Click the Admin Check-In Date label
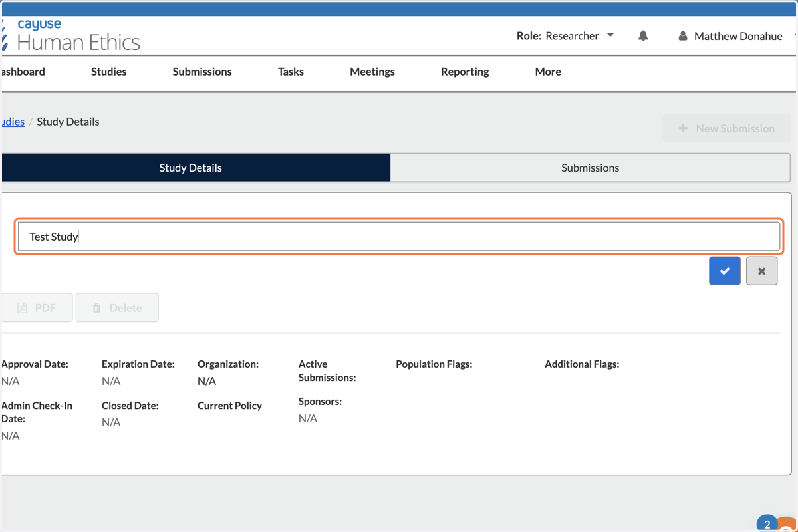This screenshot has width=798, height=532. point(37,412)
